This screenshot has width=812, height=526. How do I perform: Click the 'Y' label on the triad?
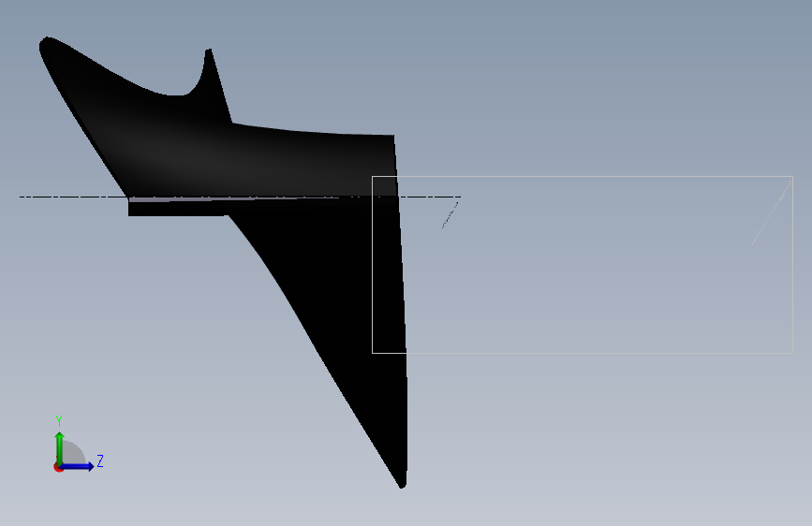[x=59, y=421]
